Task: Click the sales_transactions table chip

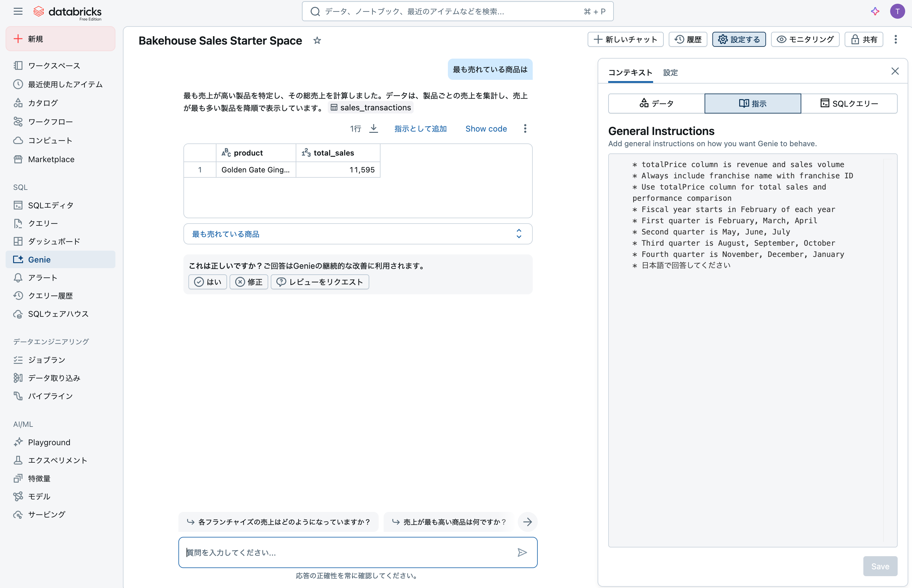Action: tap(371, 108)
